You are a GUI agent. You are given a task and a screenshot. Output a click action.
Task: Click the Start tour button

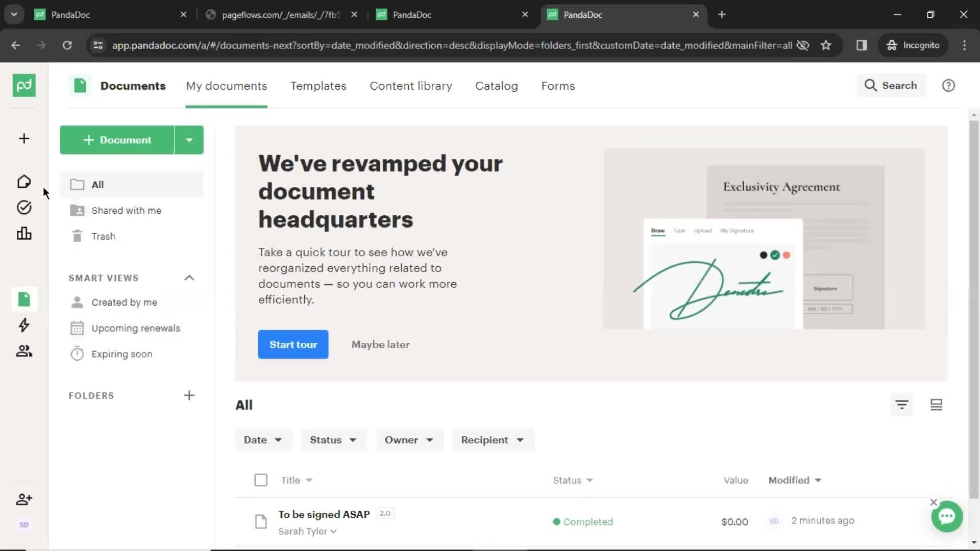tap(293, 344)
